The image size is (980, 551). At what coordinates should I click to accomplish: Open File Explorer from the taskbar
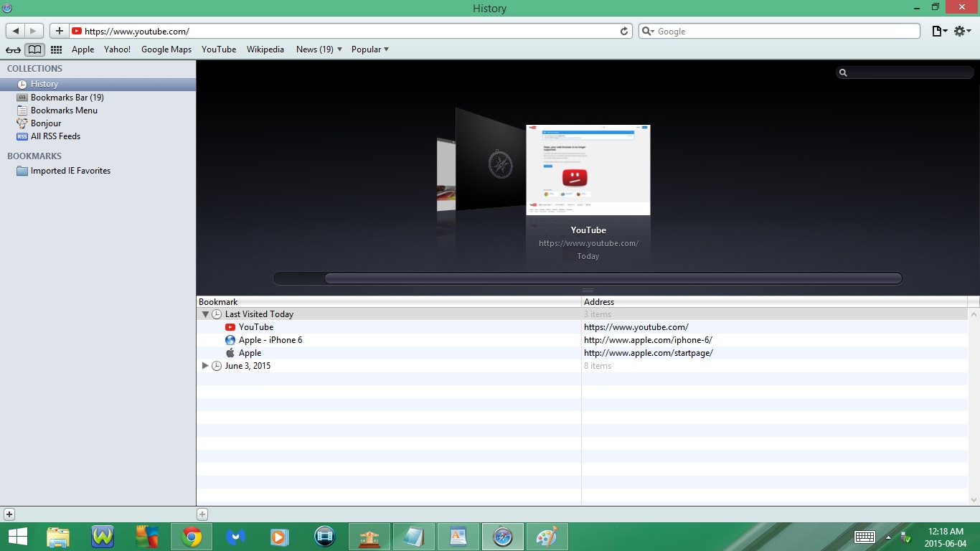(x=58, y=537)
